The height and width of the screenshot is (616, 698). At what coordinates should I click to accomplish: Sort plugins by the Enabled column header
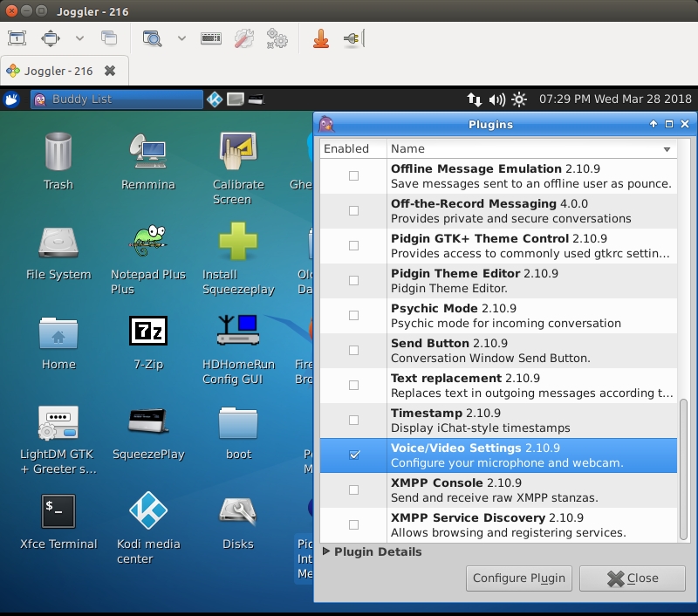[x=353, y=148]
